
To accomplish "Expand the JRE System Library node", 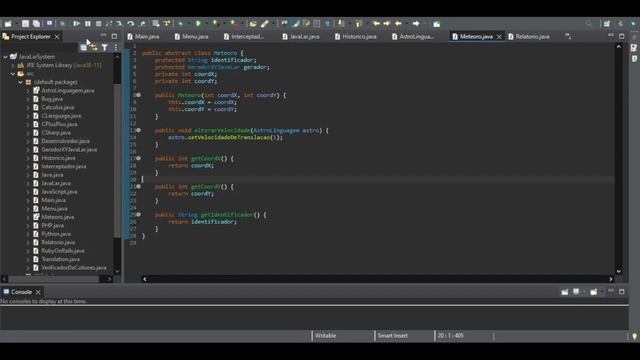I will (13, 65).
